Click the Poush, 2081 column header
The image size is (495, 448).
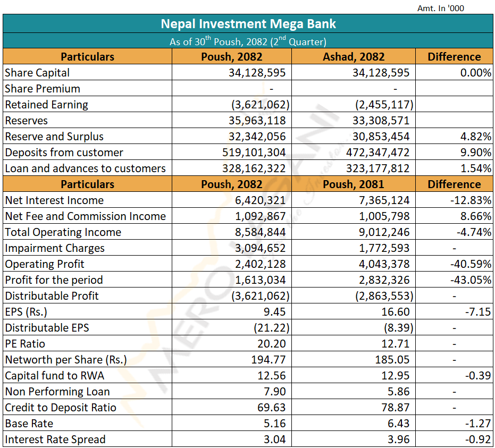point(353,184)
